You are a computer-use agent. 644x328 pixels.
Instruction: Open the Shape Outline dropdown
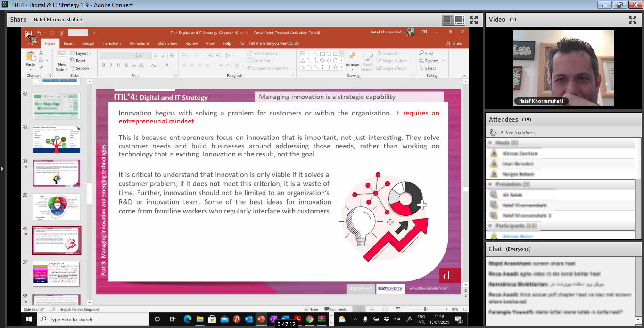coord(395,61)
